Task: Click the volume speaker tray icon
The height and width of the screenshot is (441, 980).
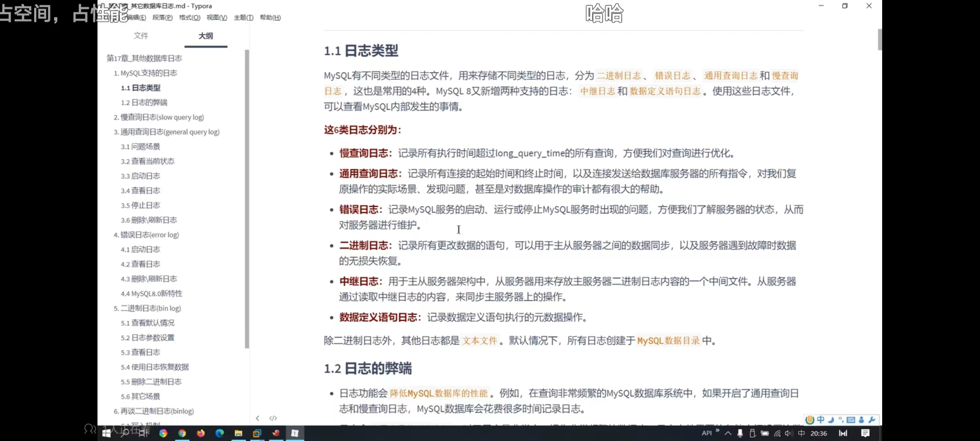Action: pos(789,433)
